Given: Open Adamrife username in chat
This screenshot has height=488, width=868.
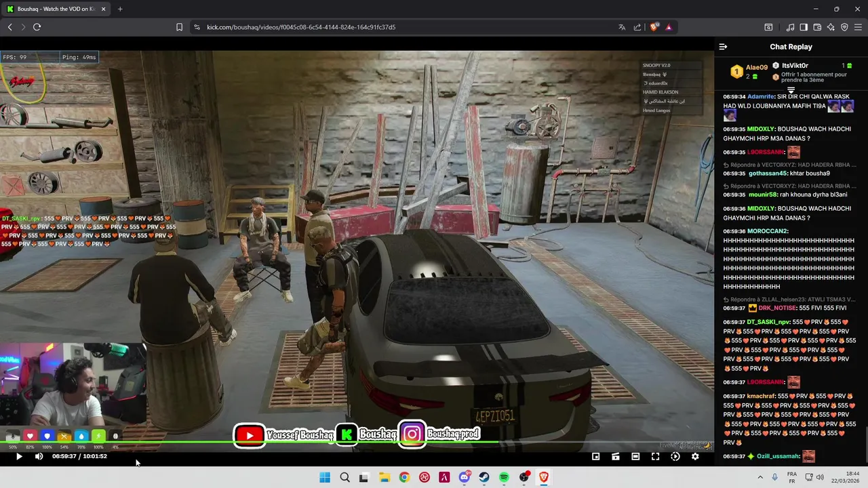Looking at the screenshot, I should coord(761,97).
